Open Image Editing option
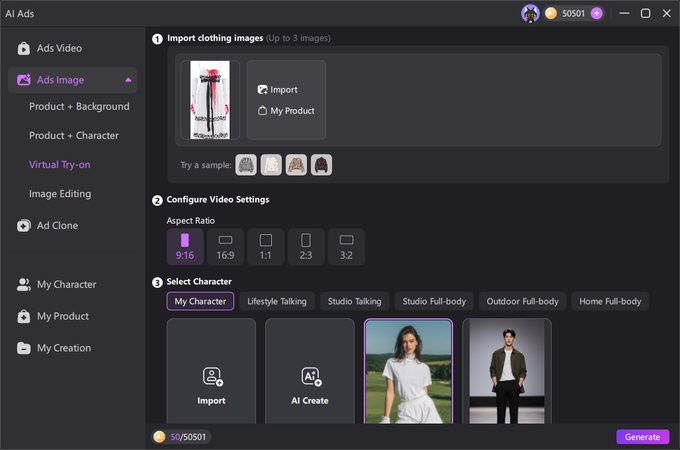The width and height of the screenshot is (680, 450). (x=60, y=194)
